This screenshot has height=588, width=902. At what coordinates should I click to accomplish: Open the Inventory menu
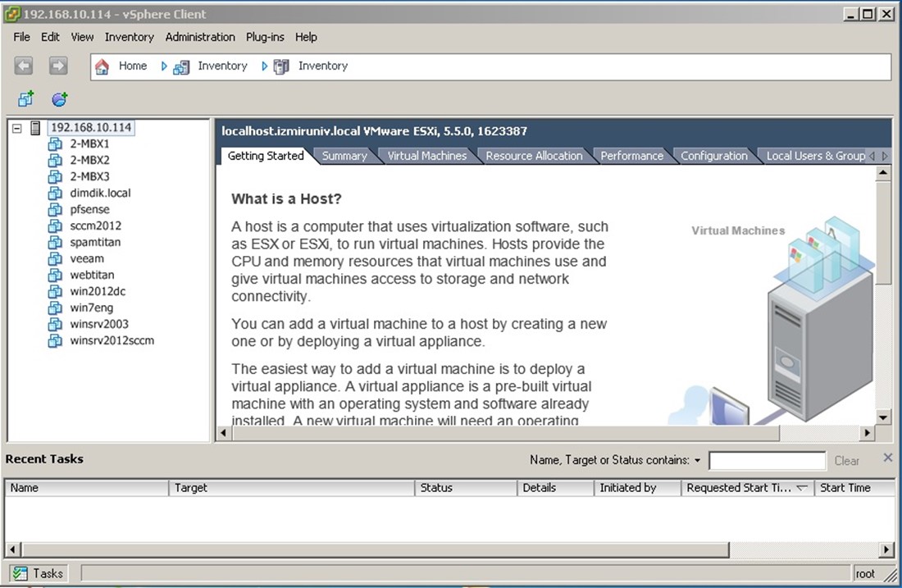(x=129, y=37)
